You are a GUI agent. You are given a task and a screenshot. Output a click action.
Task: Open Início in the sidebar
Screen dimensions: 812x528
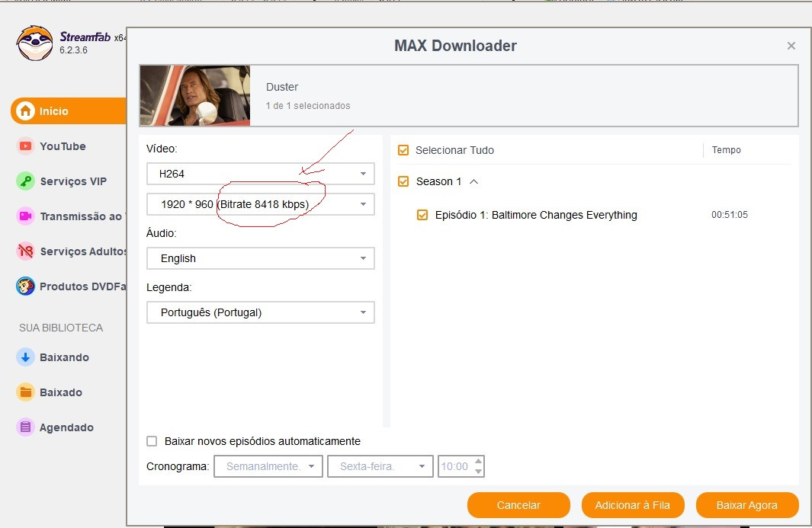coord(69,110)
